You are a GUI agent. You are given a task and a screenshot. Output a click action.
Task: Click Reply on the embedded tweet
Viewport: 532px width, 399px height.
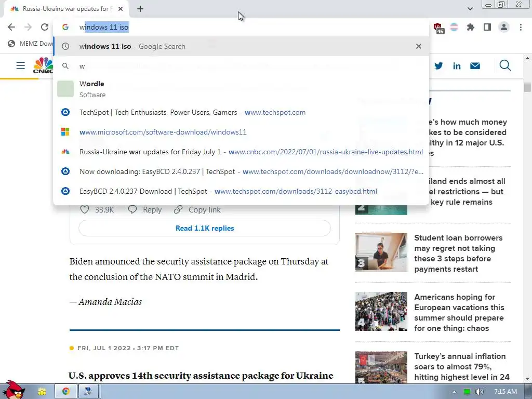145,210
